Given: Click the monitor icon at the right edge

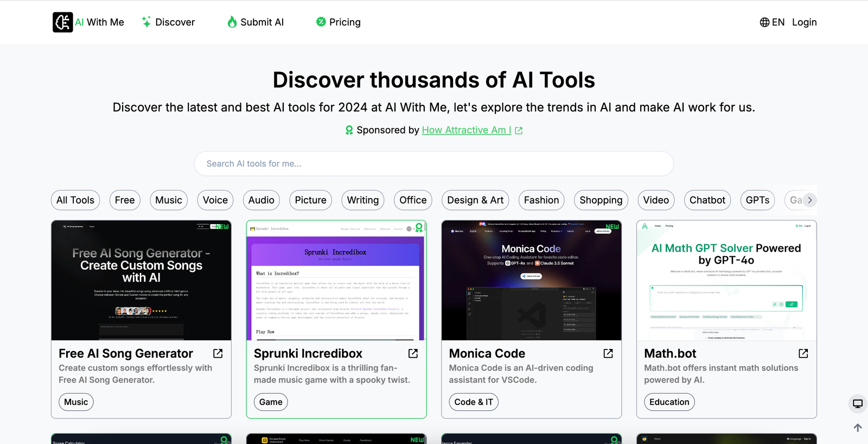Looking at the screenshot, I should click(x=858, y=404).
